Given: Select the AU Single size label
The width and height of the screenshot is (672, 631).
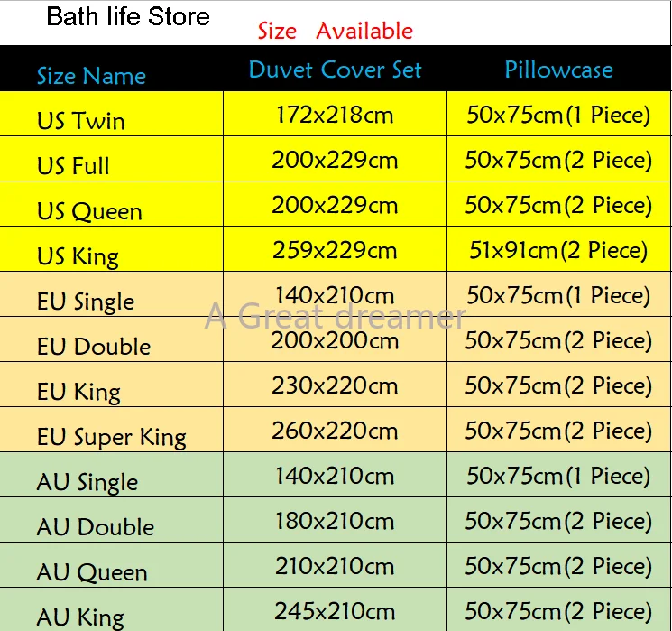Looking at the screenshot, I should pyautogui.click(x=87, y=482).
